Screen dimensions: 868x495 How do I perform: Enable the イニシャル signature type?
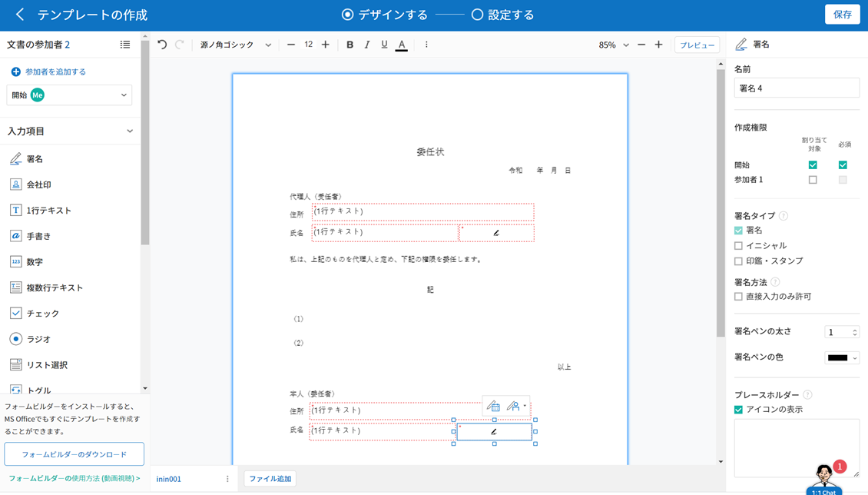[738, 246]
